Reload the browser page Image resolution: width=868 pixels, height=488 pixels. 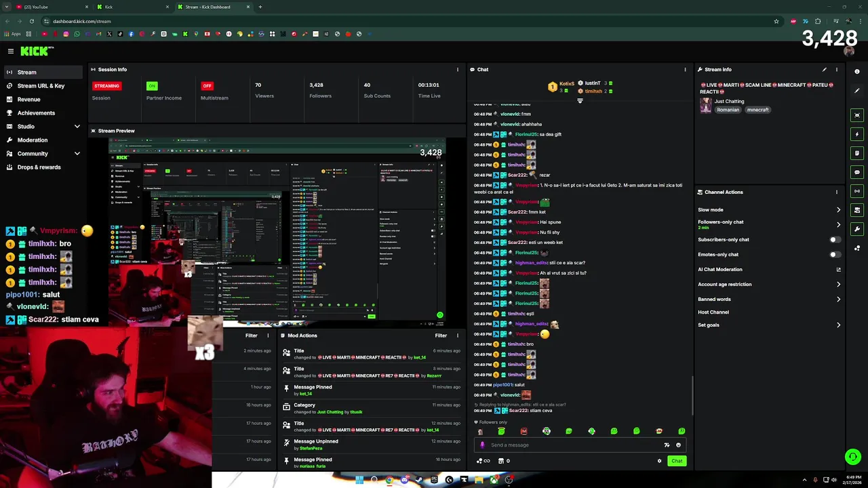click(x=31, y=21)
